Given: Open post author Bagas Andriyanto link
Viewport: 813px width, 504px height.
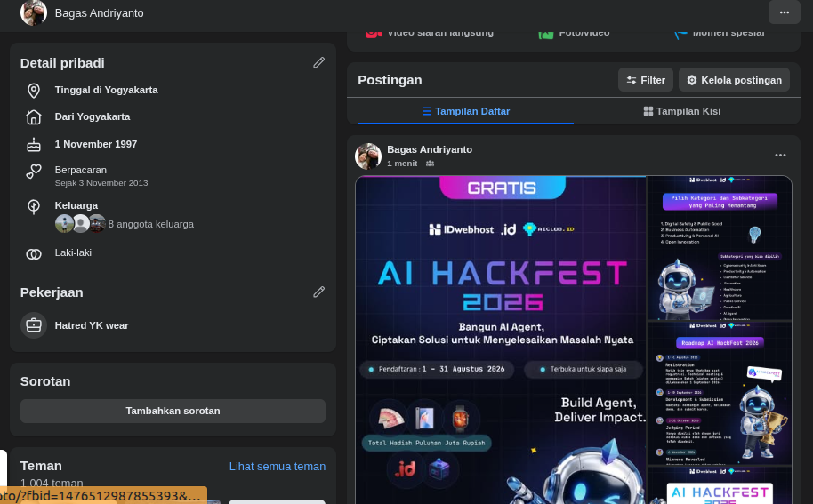Looking at the screenshot, I should pos(430,149).
